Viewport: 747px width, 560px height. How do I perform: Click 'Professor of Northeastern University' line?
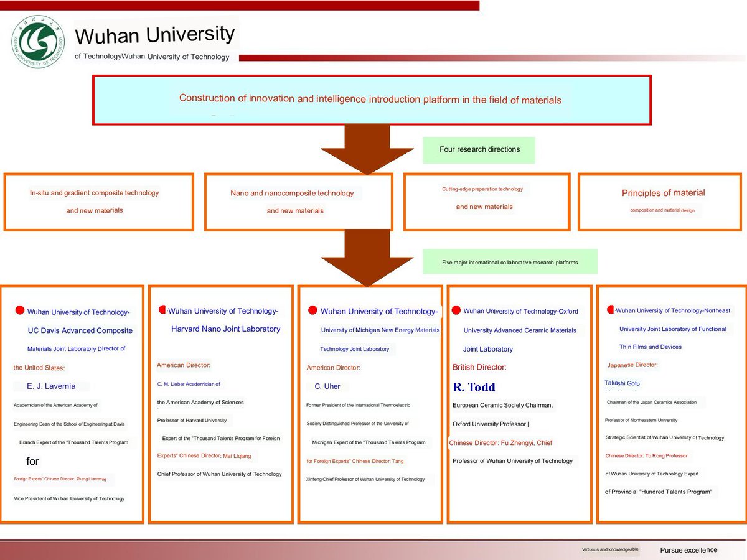641,420
